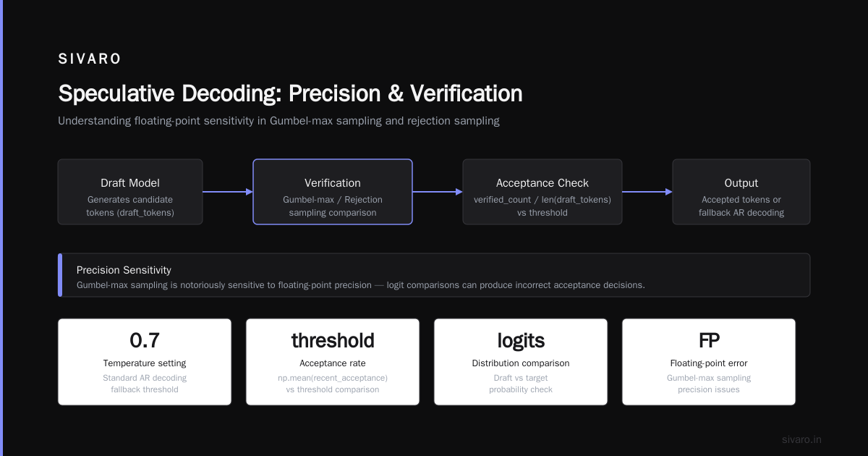Click arrow between Verification and Acceptance Check
The image size is (868, 456).
click(x=438, y=192)
